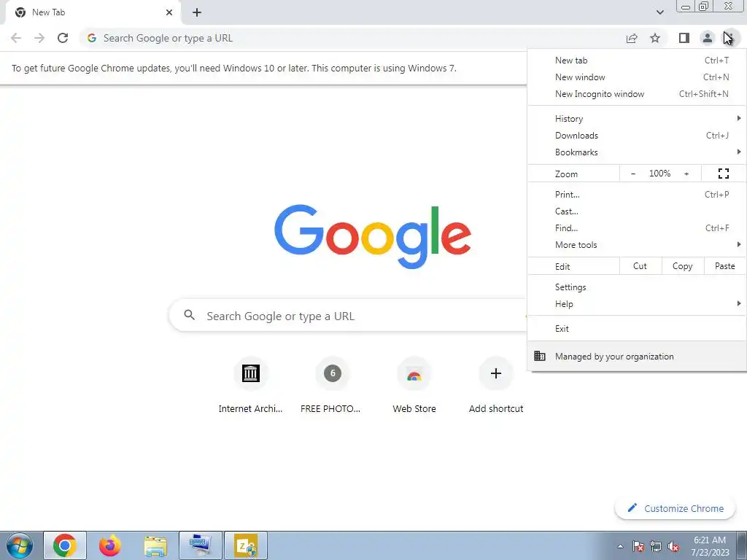Open File Explorer from the taskbar
The height and width of the screenshot is (560, 747).
pyautogui.click(x=155, y=545)
